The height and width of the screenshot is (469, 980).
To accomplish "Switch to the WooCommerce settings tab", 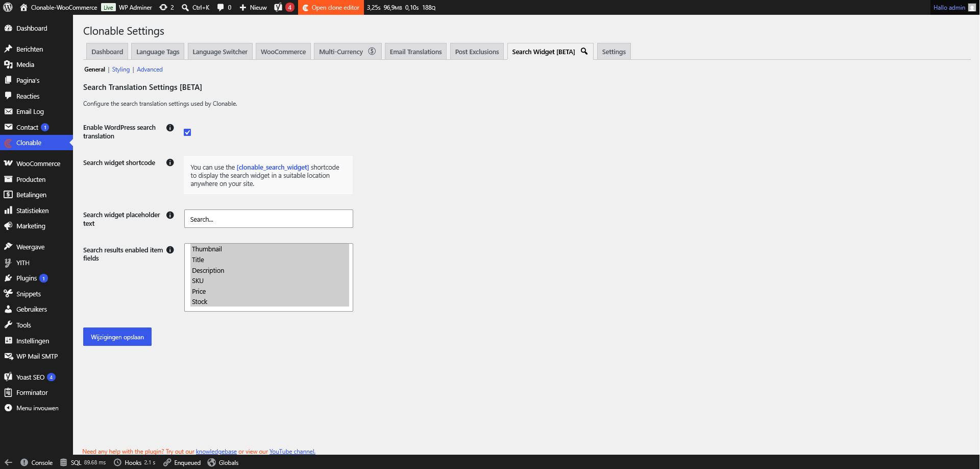I will (x=283, y=52).
